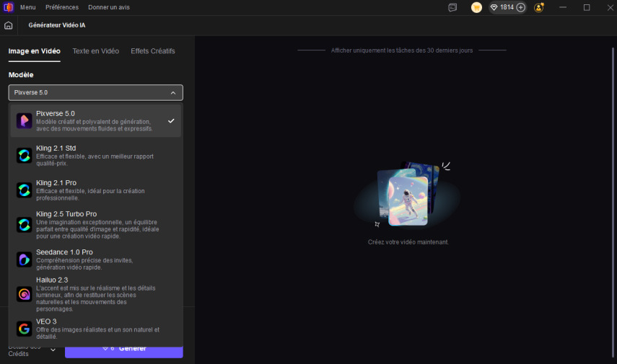
Task: Click the Hailuo 2.3 spiral logo icon
Action: (25, 294)
